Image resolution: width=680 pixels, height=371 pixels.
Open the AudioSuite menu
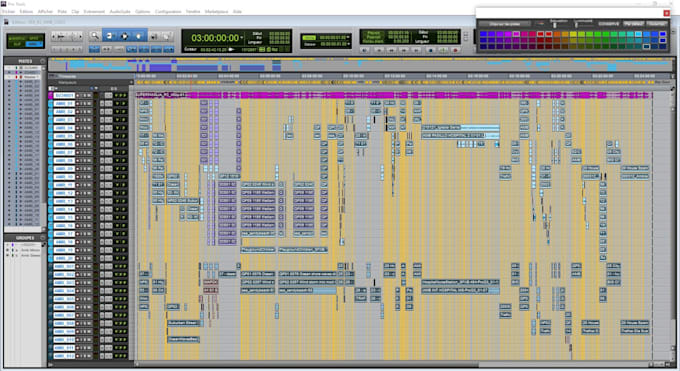120,11
